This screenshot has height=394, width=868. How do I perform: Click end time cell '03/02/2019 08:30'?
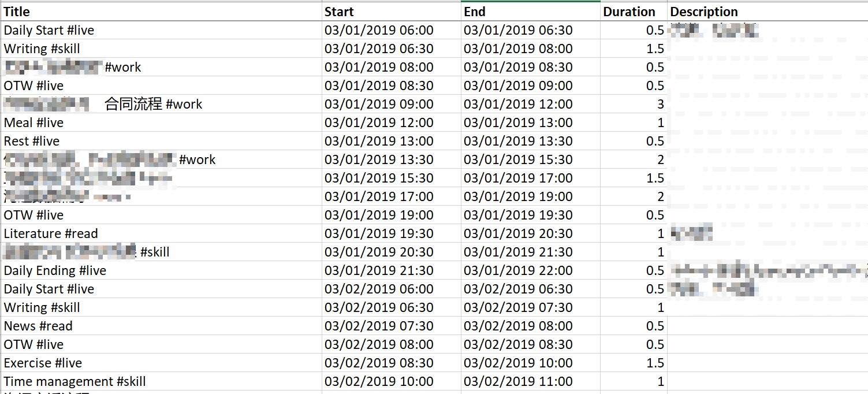531,344
